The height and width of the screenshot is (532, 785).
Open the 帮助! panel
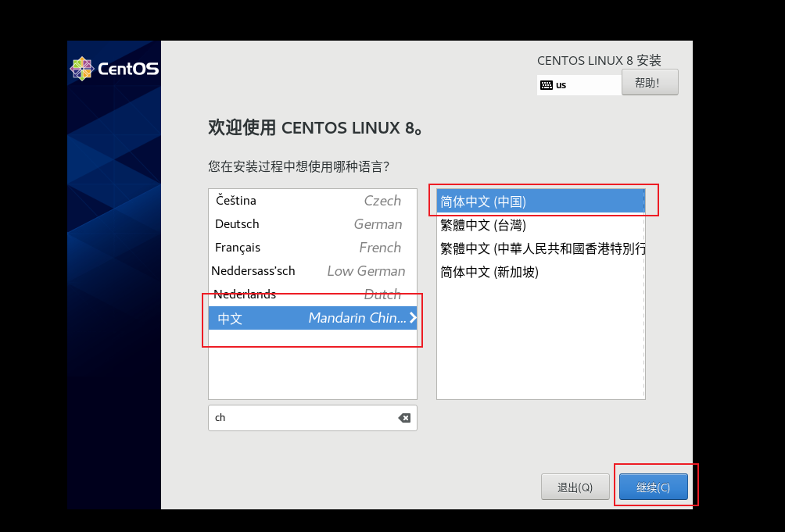(x=650, y=81)
